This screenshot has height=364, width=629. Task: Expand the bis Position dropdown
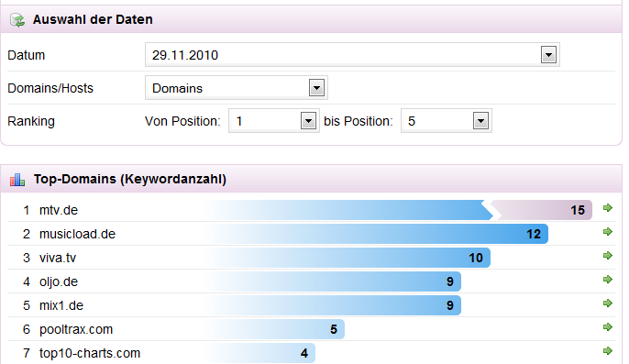coord(480,121)
